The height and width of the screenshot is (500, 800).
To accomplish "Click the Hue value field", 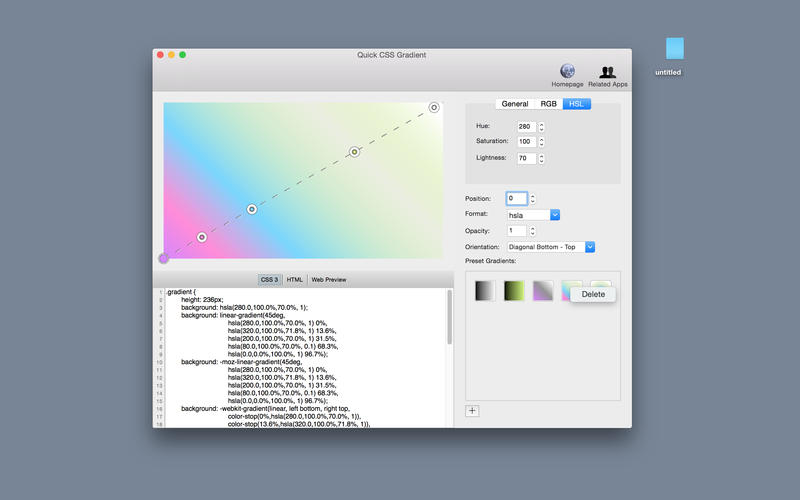I will [x=526, y=127].
